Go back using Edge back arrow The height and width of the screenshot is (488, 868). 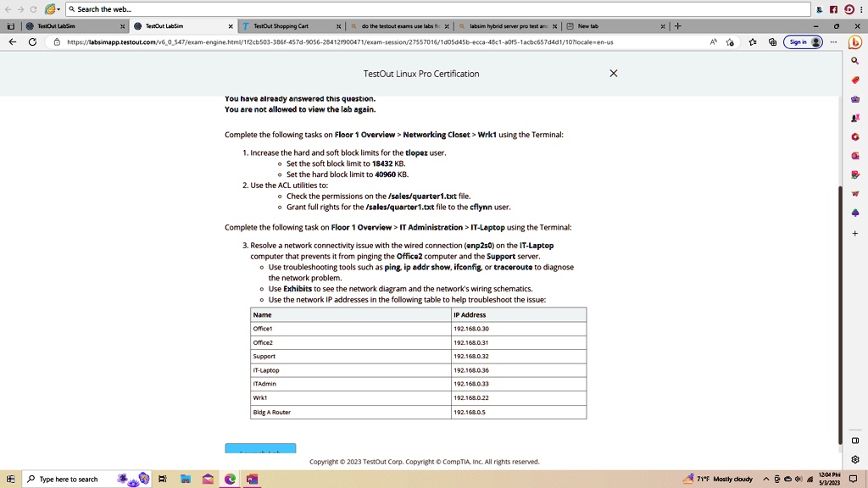tap(13, 42)
